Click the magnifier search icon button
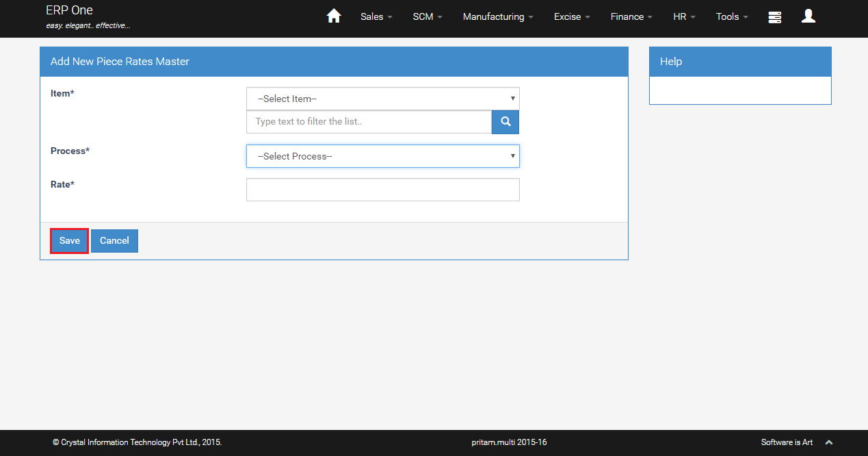The image size is (868, 456). point(505,122)
